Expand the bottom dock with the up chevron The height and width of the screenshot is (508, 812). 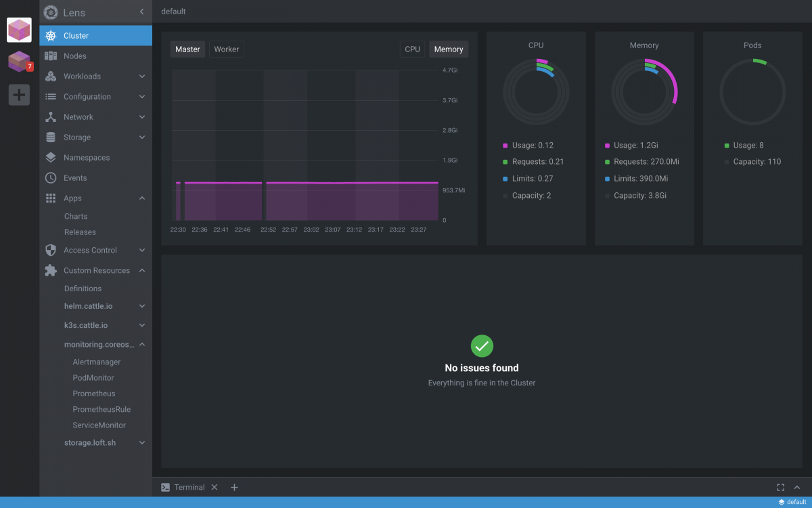point(796,487)
